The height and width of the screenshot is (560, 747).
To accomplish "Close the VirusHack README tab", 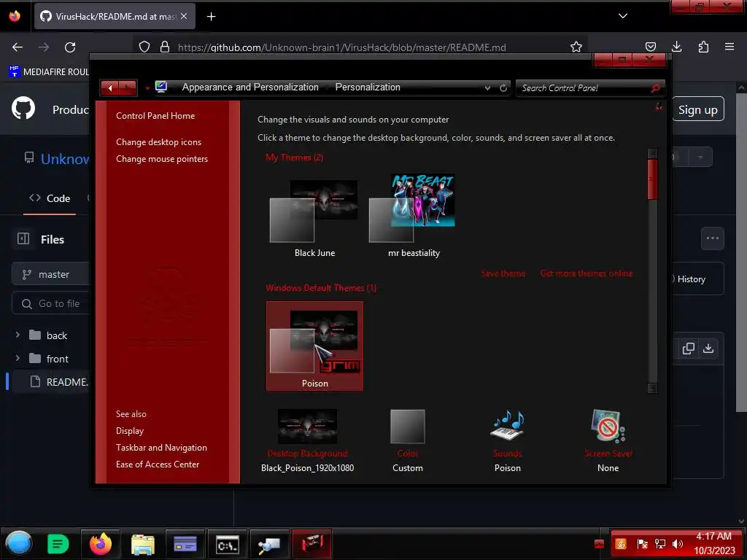I will click(x=184, y=16).
